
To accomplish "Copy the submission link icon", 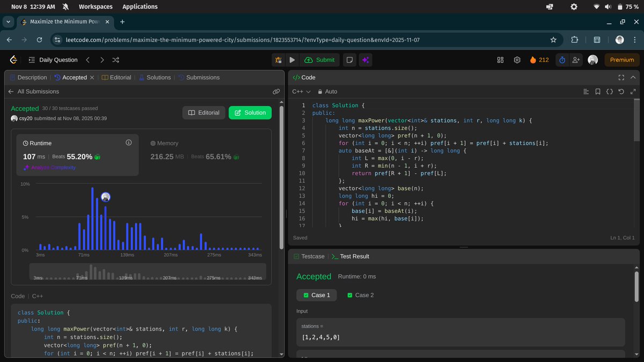I will tap(276, 92).
